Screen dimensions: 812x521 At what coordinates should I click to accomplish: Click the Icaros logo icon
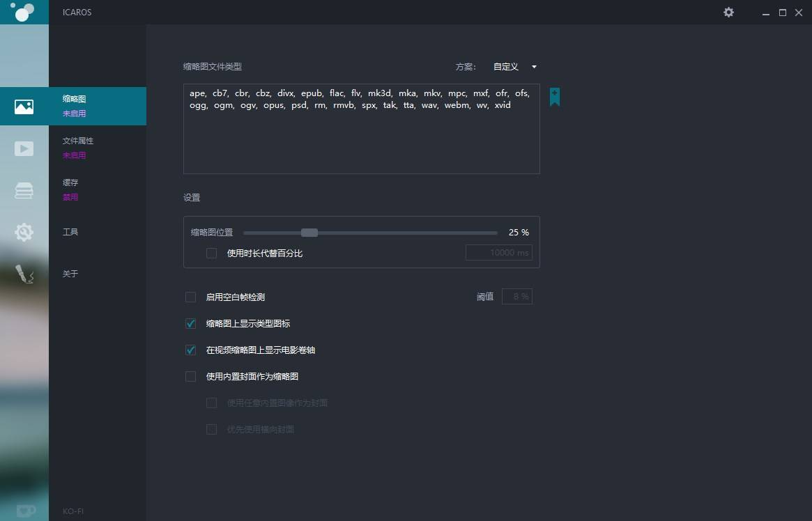23,11
